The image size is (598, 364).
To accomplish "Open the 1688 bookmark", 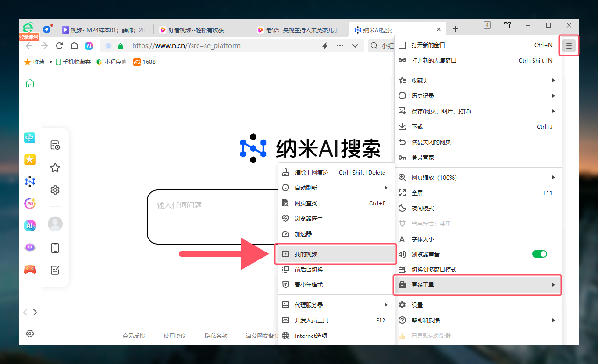I will coord(144,62).
